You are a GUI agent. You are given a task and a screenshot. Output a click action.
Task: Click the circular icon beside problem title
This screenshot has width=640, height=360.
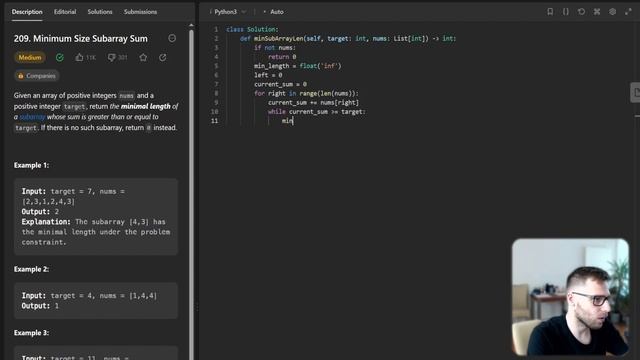[172, 38]
